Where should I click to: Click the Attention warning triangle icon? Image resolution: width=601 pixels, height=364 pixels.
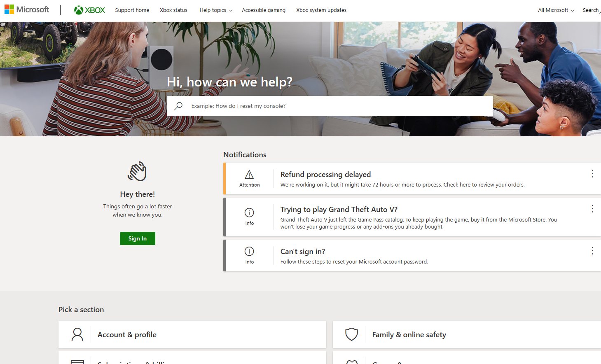pos(249,175)
